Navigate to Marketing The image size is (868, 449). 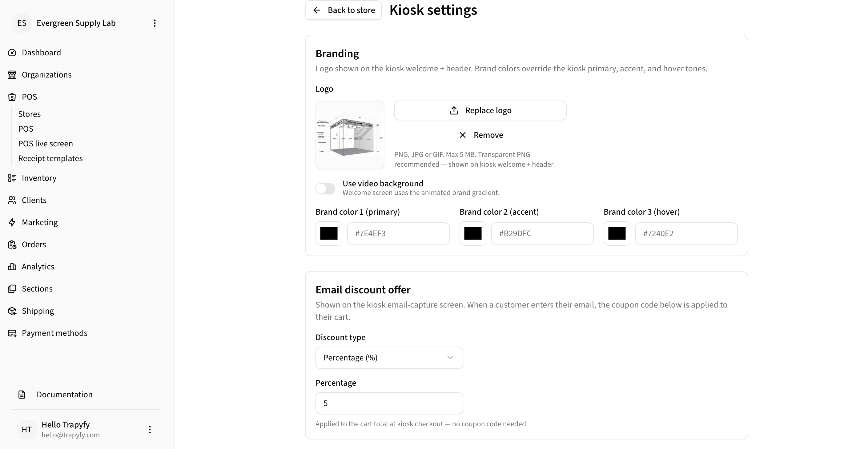click(x=40, y=222)
